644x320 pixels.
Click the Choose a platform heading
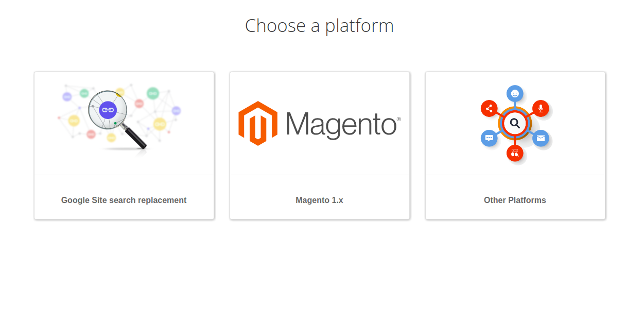(x=319, y=25)
